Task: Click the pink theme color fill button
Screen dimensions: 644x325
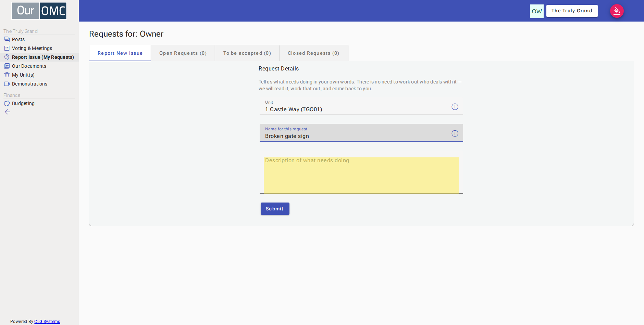Action: click(617, 11)
